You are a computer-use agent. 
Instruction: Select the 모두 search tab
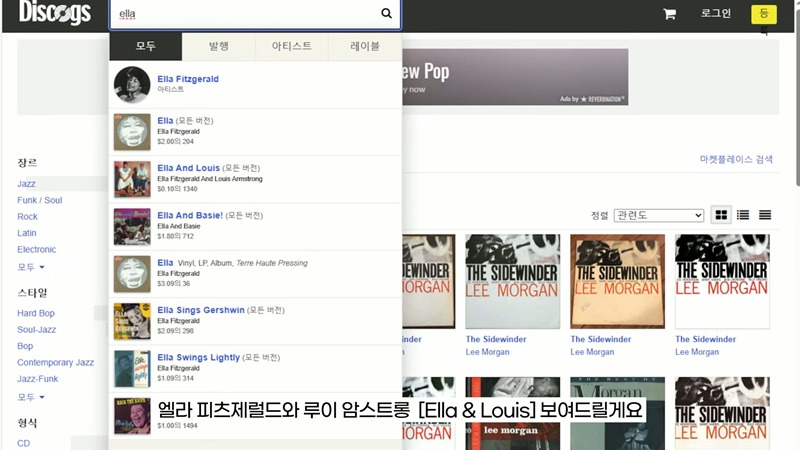pos(145,46)
